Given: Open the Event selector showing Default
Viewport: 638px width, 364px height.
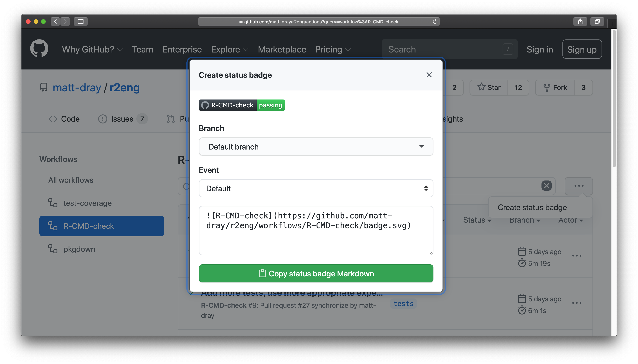Looking at the screenshot, I should point(316,188).
